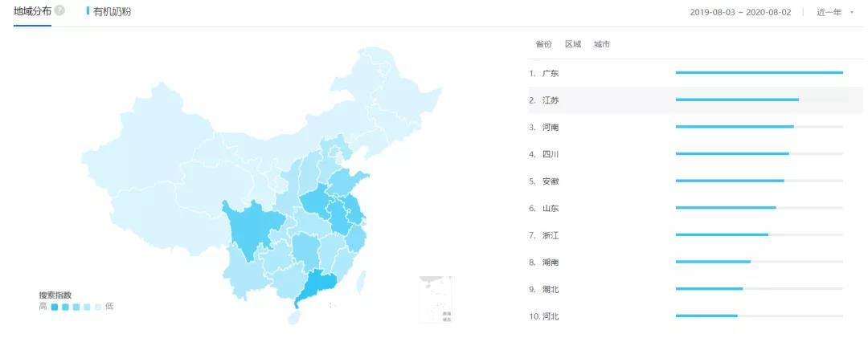The width and height of the screenshot is (868, 342).
Task: Select the 地域分布 heading tab
Action: pos(32,11)
